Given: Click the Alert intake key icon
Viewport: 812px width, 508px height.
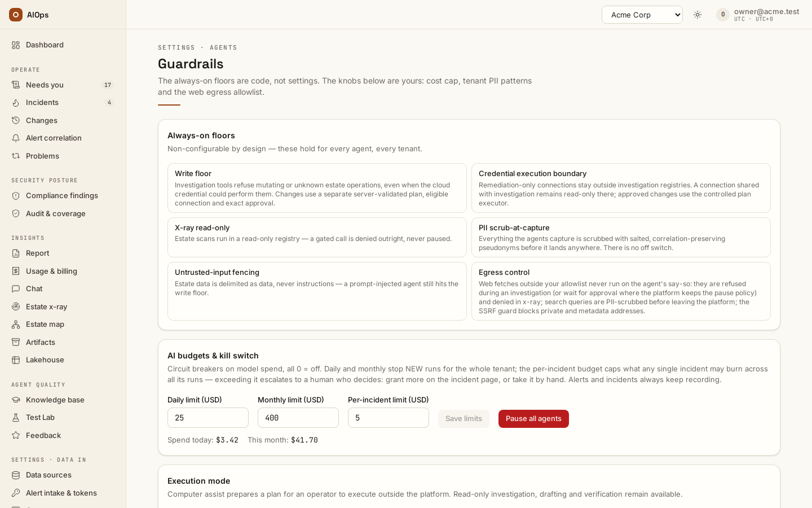Looking at the screenshot, I should click(x=16, y=493).
